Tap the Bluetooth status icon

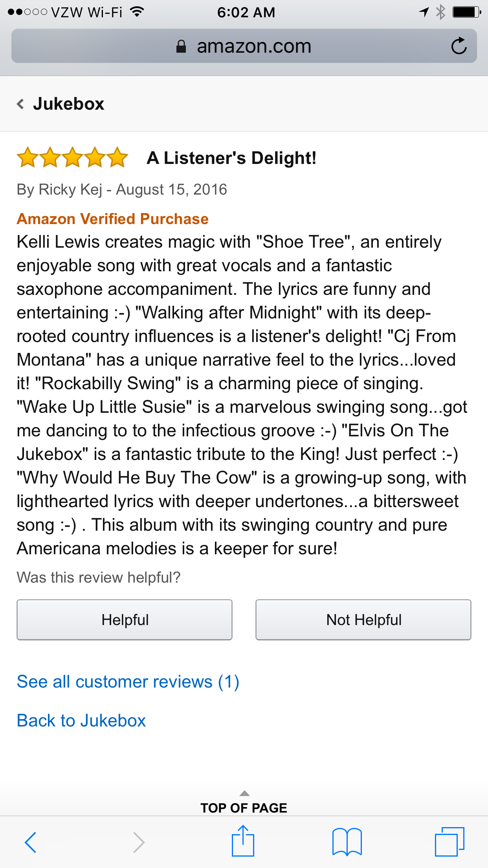(441, 12)
